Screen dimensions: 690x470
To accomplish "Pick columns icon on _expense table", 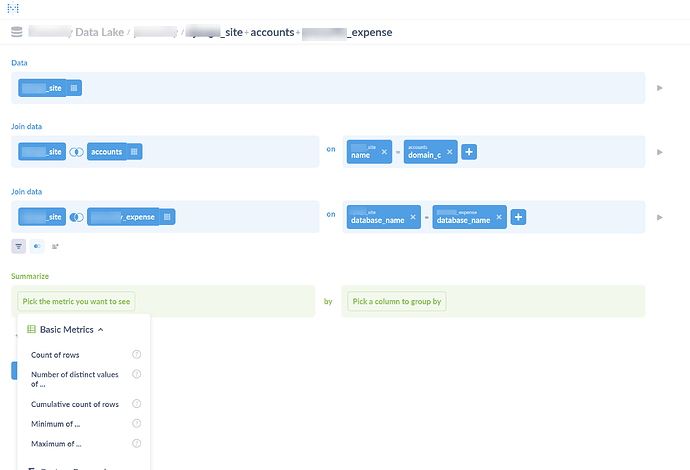I will pos(167,217).
